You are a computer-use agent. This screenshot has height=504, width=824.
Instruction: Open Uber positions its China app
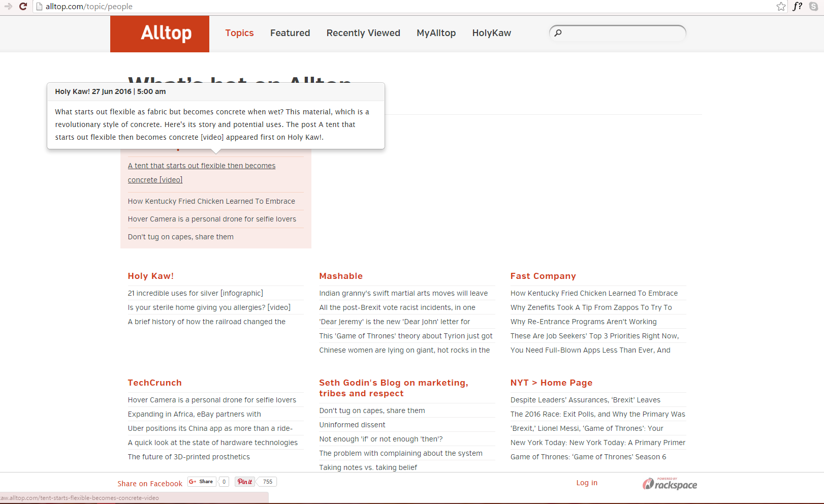(210, 428)
